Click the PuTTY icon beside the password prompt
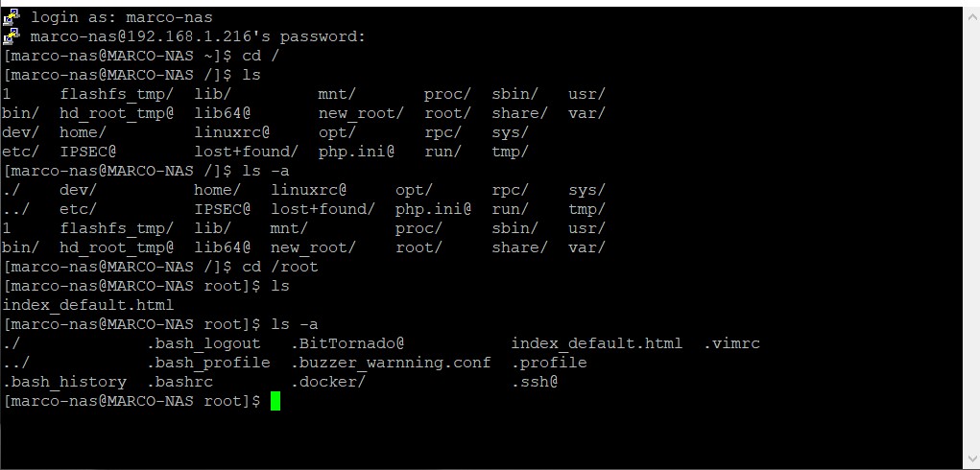 coord(12,36)
